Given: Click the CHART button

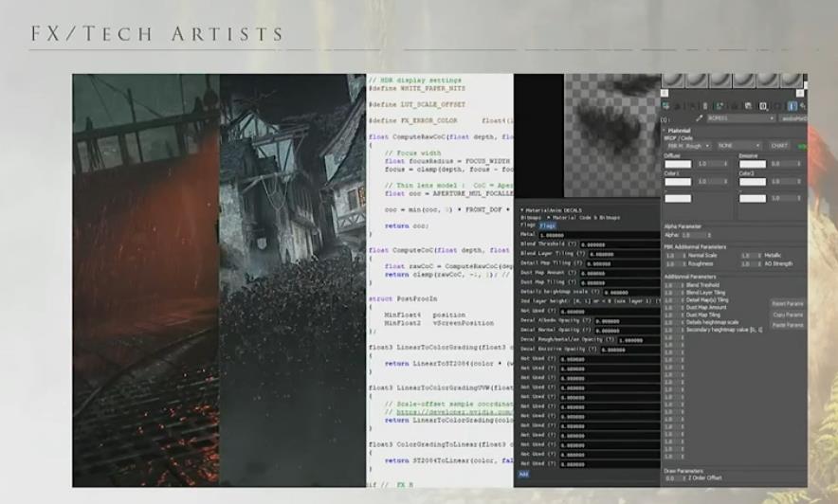Looking at the screenshot, I should tap(779, 146).
